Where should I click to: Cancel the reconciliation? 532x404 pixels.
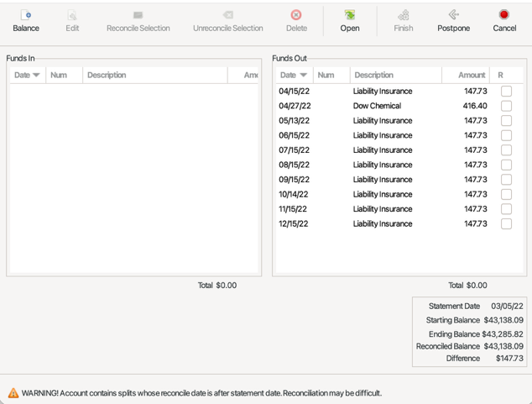(504, 15)
